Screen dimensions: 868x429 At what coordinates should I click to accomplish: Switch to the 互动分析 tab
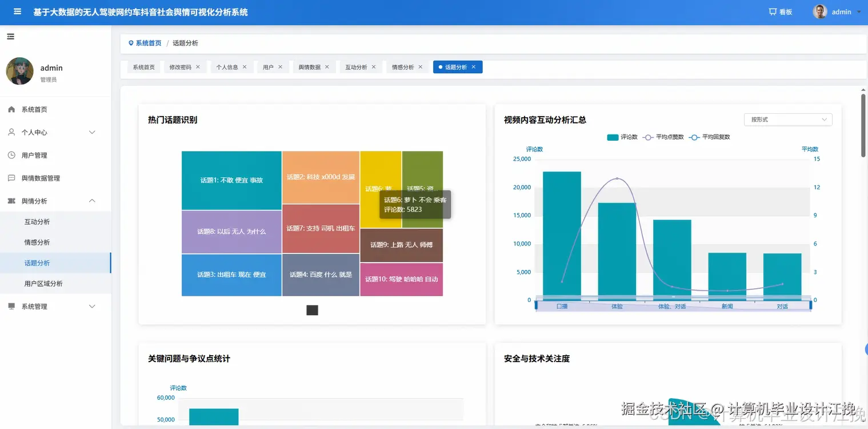coord(356,67)
